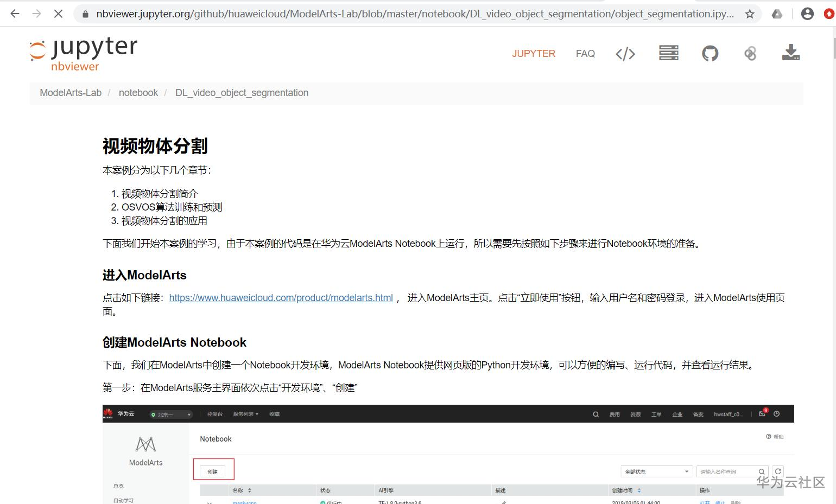The height and width of the screenshot is (504, 836).
Task: Click the AI引擎 column header
Action: click(386, 490)
